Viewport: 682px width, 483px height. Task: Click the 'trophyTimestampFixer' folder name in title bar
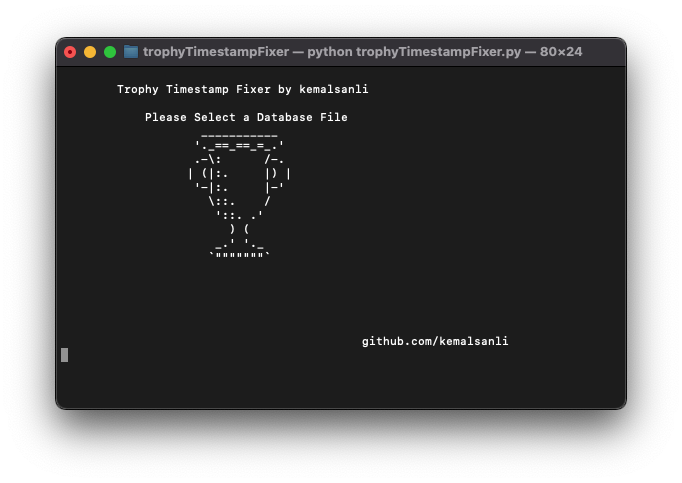pos(216,52)
